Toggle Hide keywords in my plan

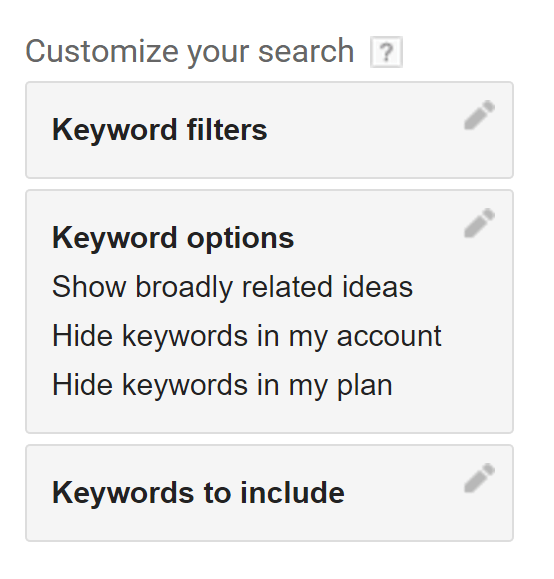point(222,385)
